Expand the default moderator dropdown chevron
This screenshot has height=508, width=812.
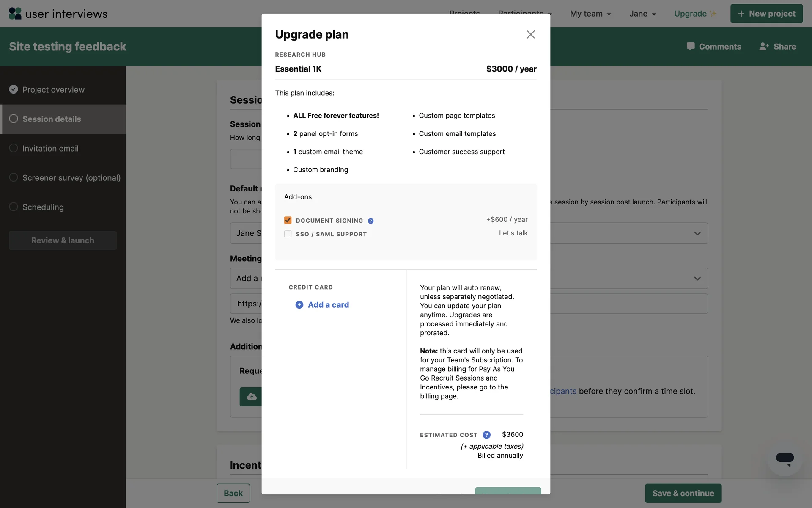click(697, 233)
